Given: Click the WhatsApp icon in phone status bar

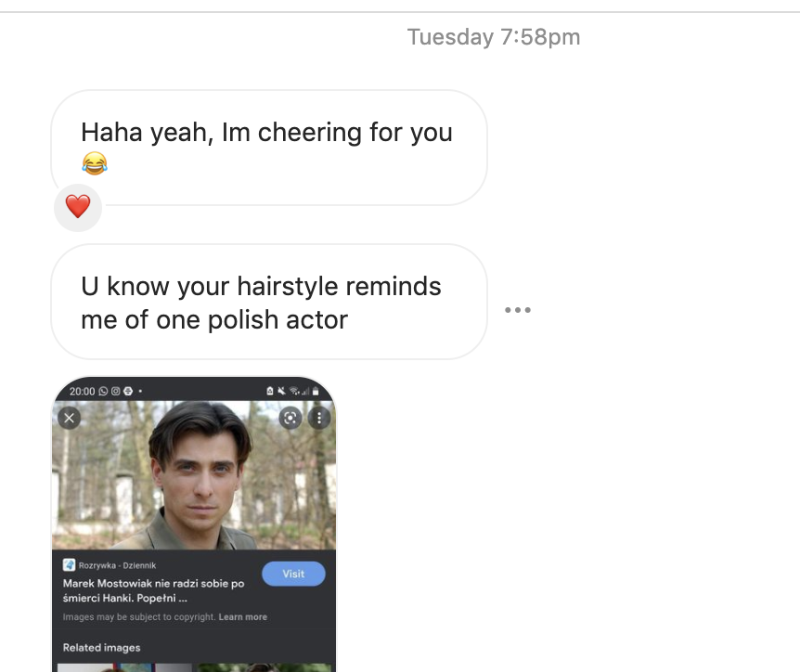Looking at the screenshot, I should [103, 391].
